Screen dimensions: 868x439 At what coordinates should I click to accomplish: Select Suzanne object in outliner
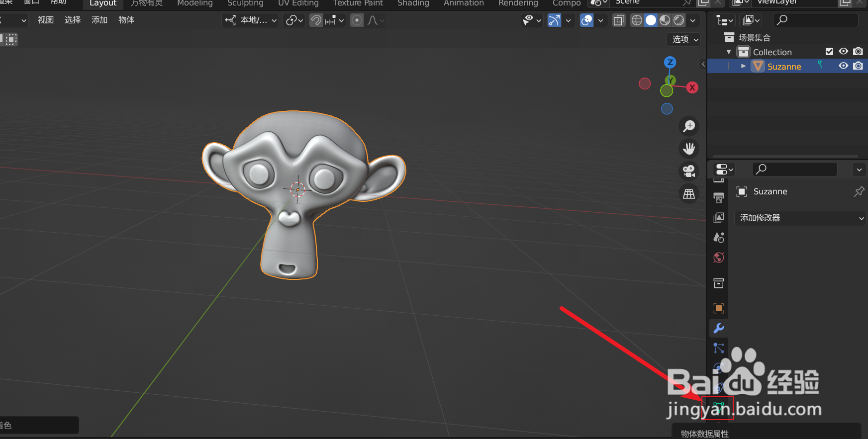coord(784,67)
